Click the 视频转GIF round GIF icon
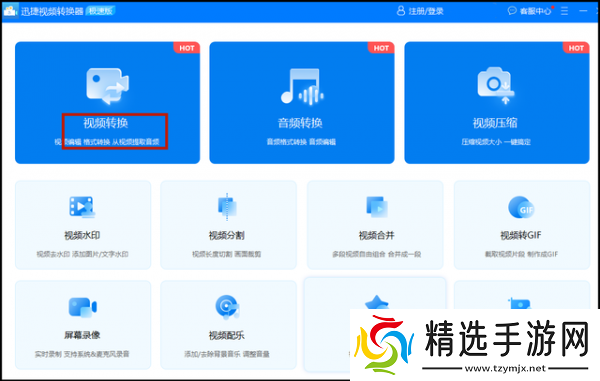Screen dimensions: 600x381 pos(521,207)
